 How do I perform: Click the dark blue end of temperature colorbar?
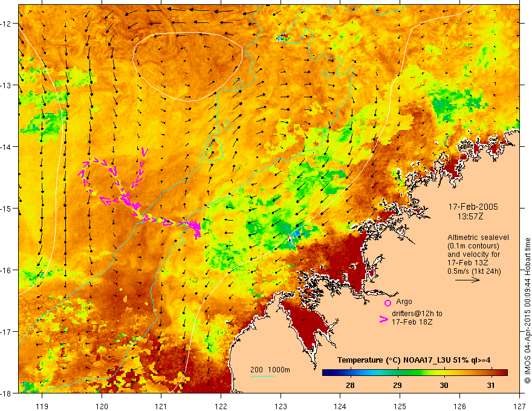tap(328, 373)
